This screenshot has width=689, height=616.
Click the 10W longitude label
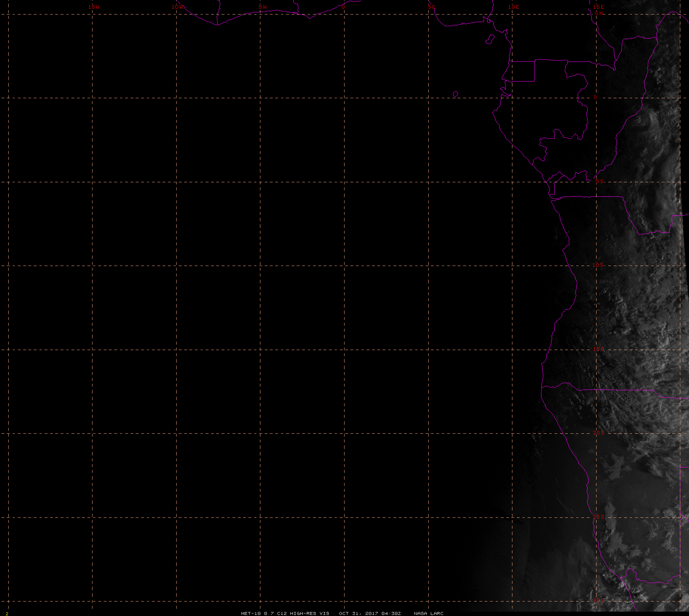tap(178, 7)
